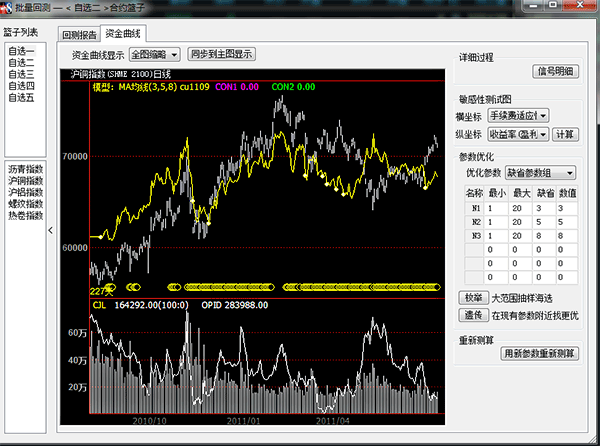Click 用新参数重新测算 to recalculate
The image size is (600, 446).
point(538,353)
